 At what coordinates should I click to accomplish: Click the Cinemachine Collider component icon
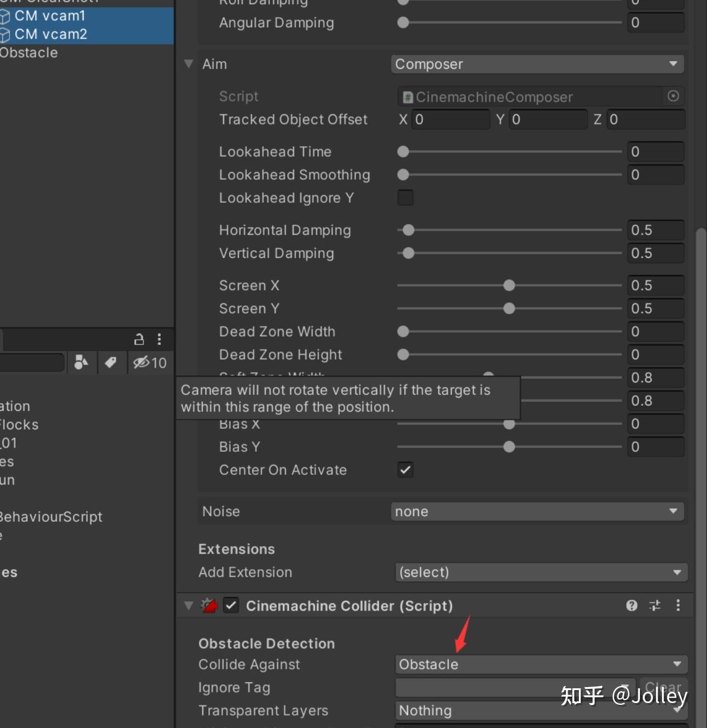[x=209, y=605]
